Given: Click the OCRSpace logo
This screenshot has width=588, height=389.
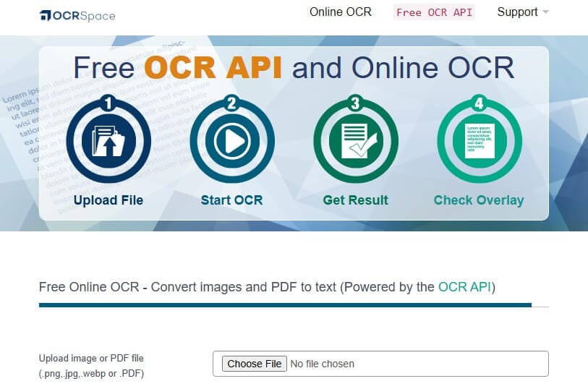Looking at the screenshot, I should [x=77, y=16].
